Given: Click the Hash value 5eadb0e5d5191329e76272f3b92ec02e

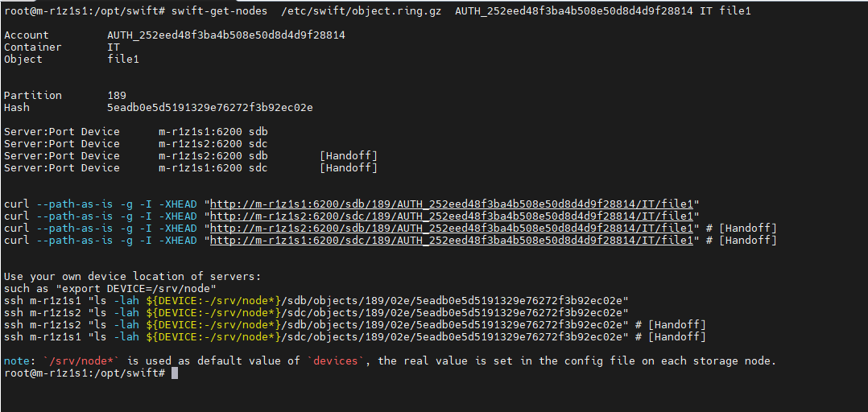Looking at the screenshot, I should [x=209, y=108].
